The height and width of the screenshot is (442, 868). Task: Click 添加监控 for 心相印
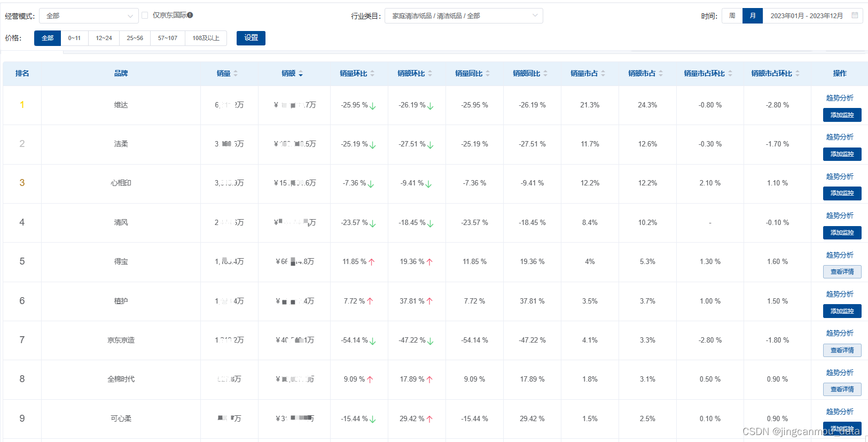(842, 193)
